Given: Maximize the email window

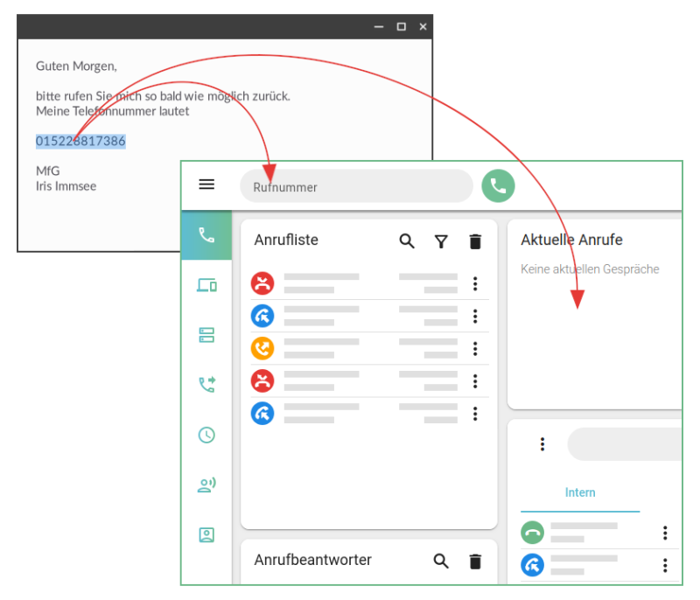Looking at the screenshot, I should pyautogui.click(x=402, y=27).
